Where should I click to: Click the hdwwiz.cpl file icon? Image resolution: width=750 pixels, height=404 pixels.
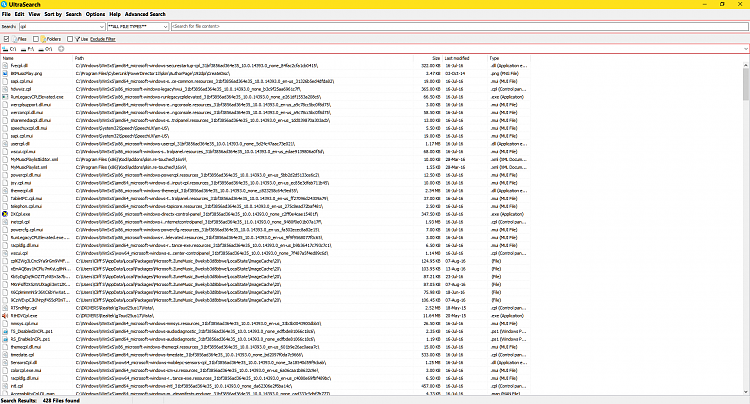(x=5, y=89)
